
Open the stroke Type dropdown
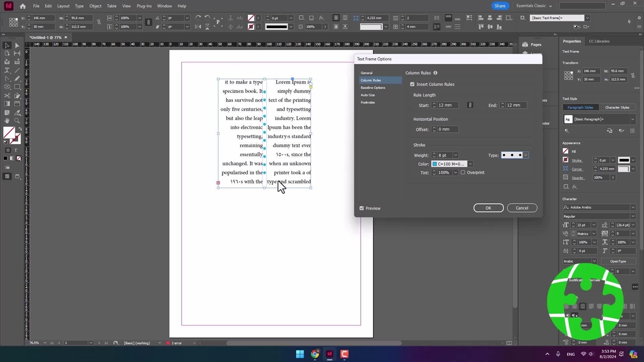(526, 155)
